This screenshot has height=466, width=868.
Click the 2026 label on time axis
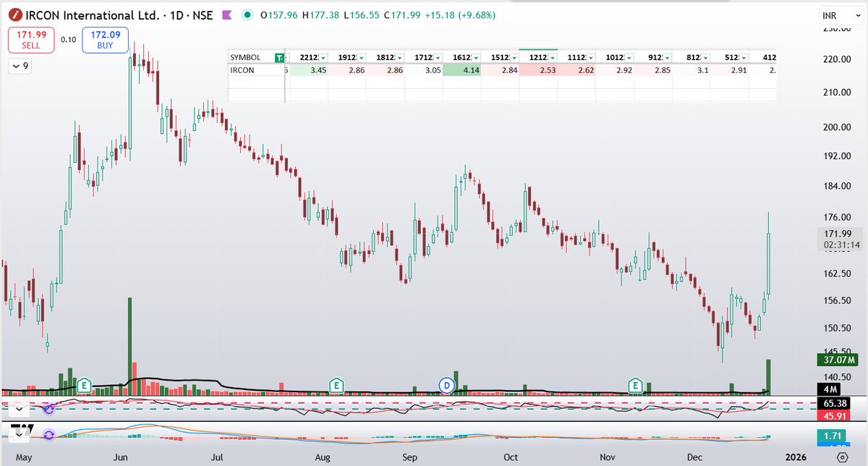[796, 457]
